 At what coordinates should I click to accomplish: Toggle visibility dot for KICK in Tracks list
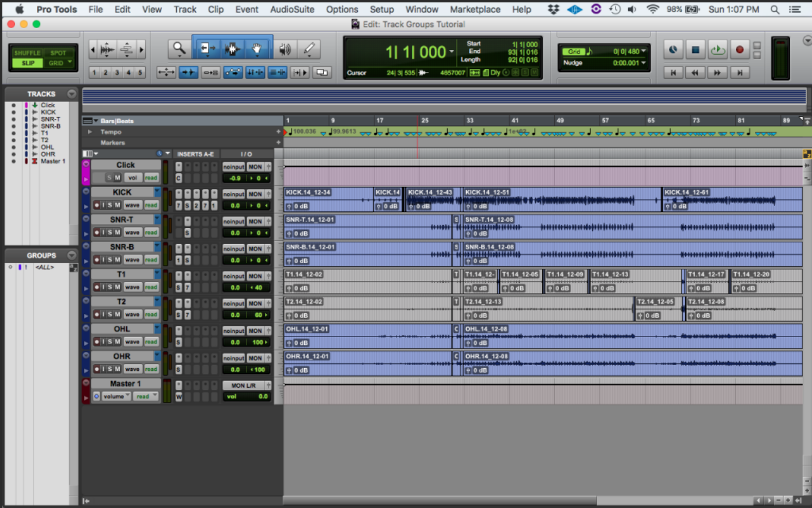[13, 112]
